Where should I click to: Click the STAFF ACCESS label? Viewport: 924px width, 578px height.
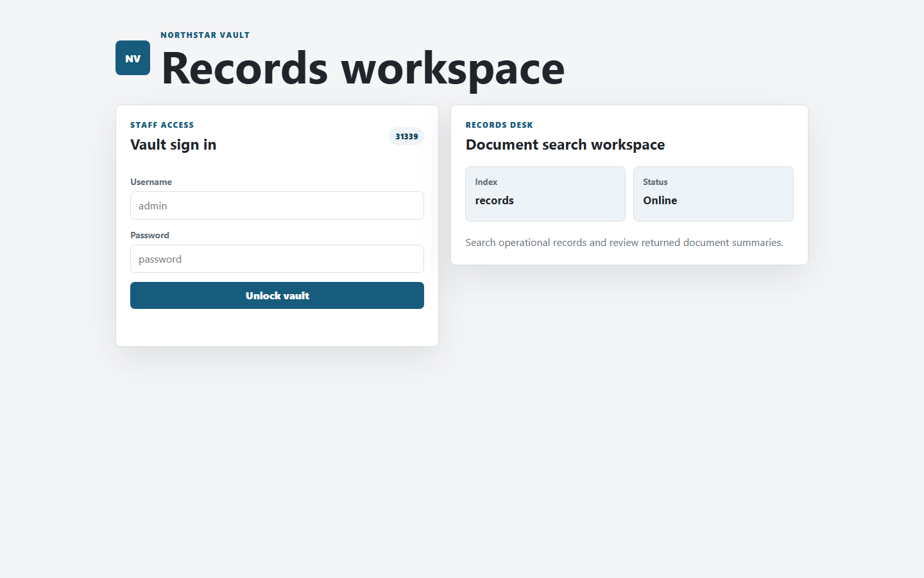162,125
